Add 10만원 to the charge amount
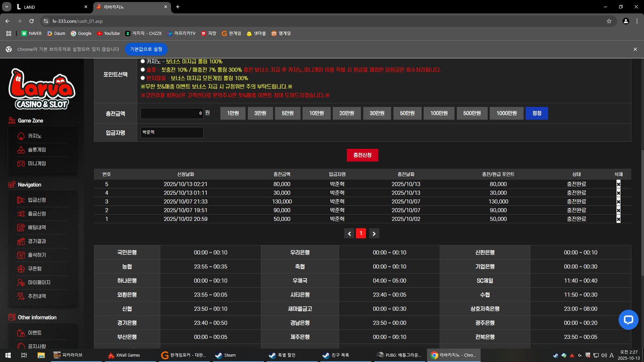The height and width of the screenshot is (362, 644). 316,113
